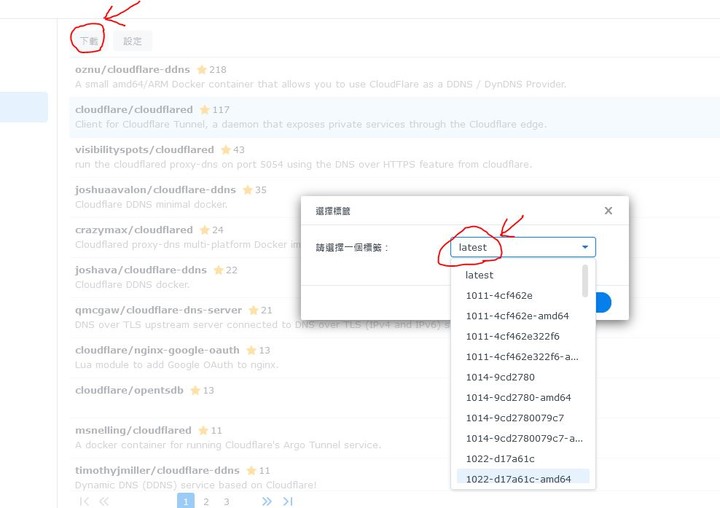Image resolution: width=720 pixels, height=508 pixels.
Task: Go to page 3 of results
Action: (226, 502)
